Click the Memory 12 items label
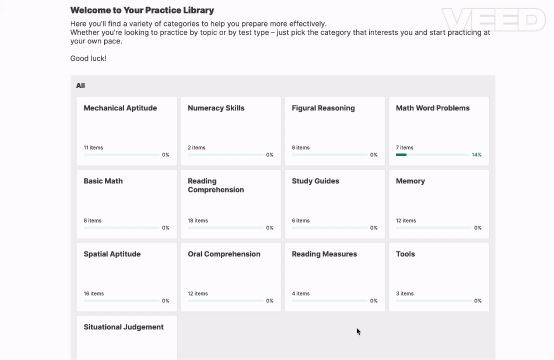The width and height of the screenshot is (554, 360). [406, 220]
